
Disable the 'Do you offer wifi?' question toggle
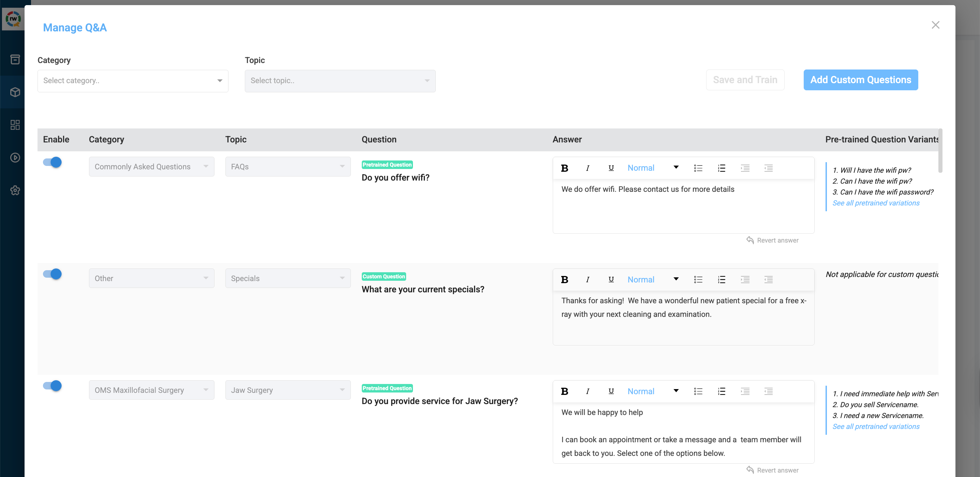[x=53, y=162]
